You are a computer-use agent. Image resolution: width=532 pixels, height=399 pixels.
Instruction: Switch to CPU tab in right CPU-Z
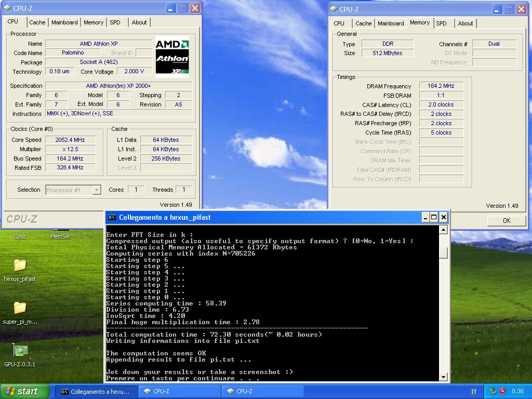(x=339, y=23)
